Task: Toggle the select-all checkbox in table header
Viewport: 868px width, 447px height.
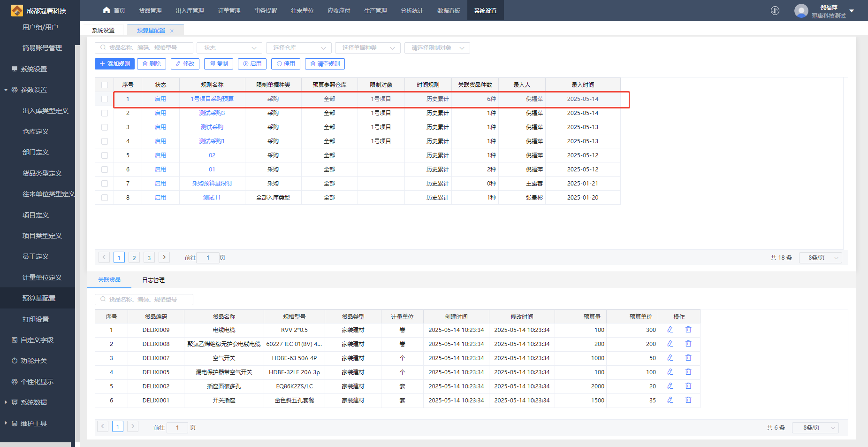Action: [x=105, y=85]
